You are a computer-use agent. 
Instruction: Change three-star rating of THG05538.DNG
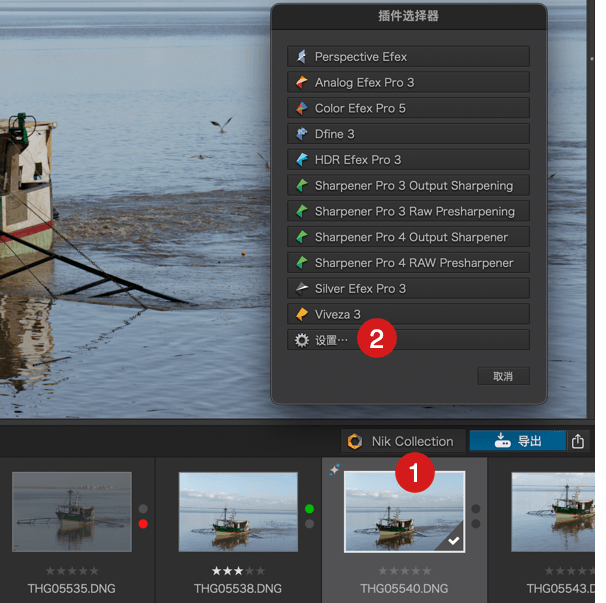238,571
